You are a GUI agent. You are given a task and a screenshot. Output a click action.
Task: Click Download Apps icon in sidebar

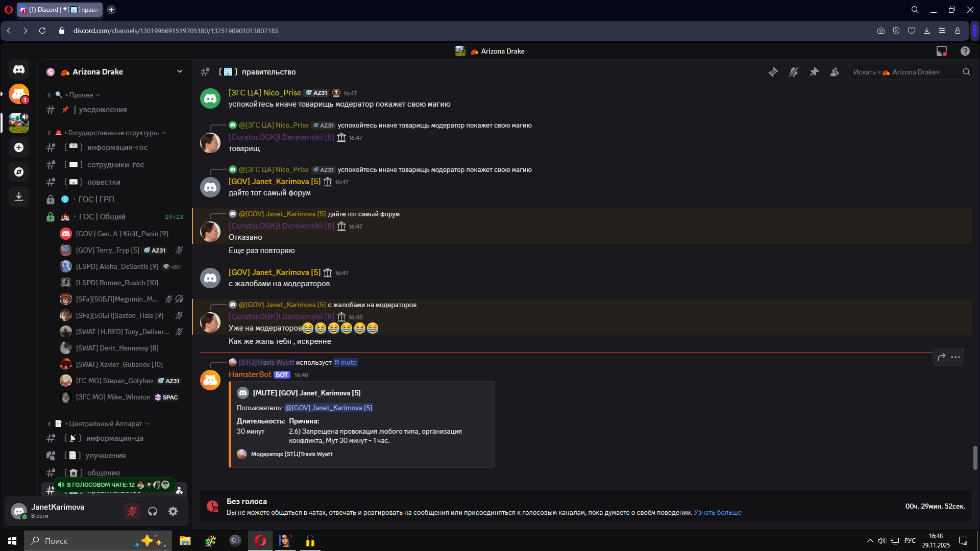coord(19,196)
